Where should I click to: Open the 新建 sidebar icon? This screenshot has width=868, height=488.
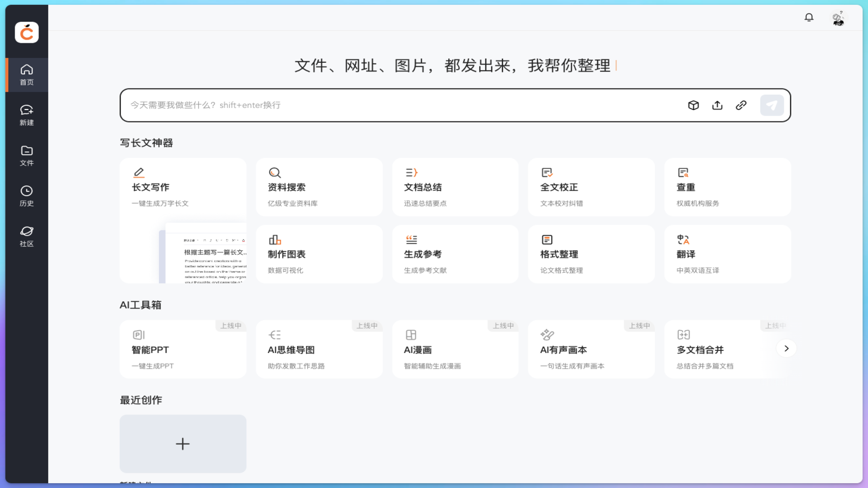(26, 115)
